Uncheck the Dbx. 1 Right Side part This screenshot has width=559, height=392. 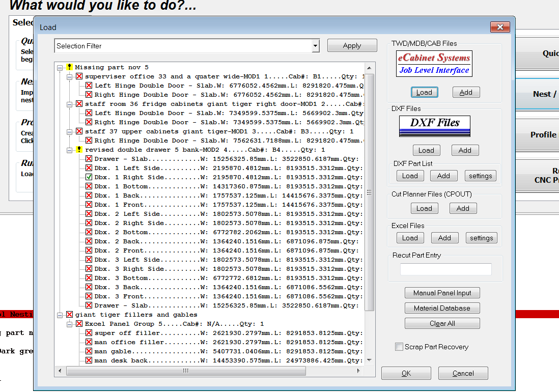coord(89,177)
